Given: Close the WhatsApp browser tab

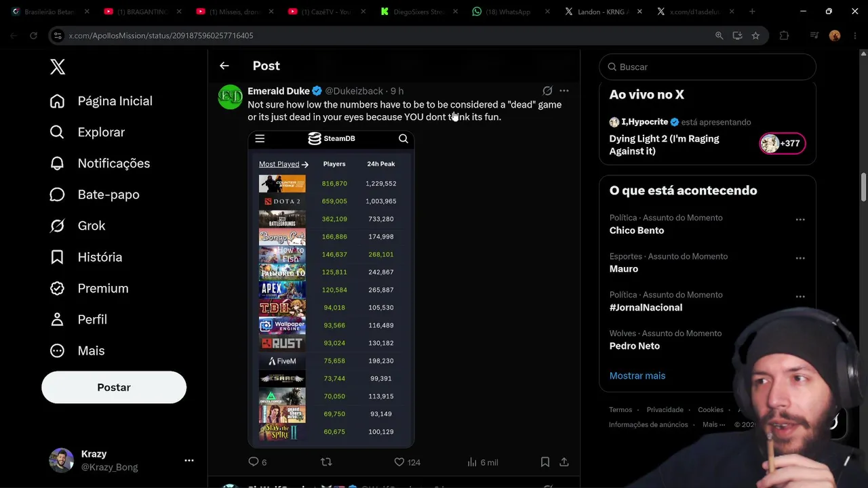Looking at the screenshot, I should point(547,12).
